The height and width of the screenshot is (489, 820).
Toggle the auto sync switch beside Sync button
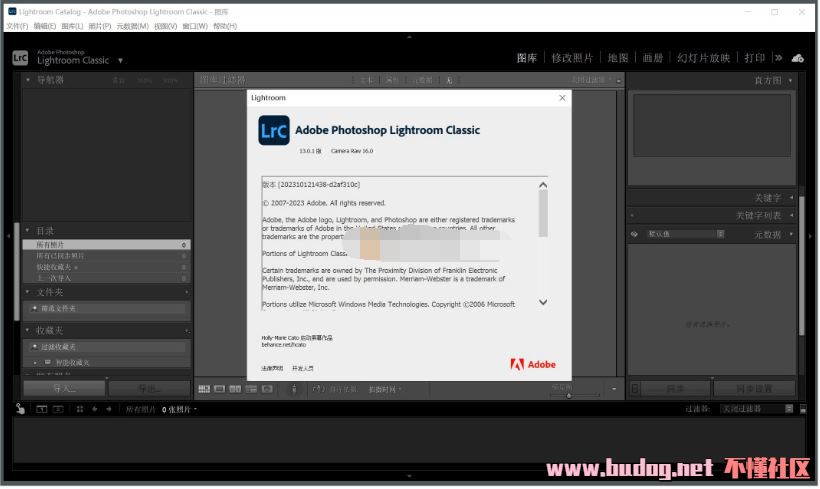[x=635, y=390]
